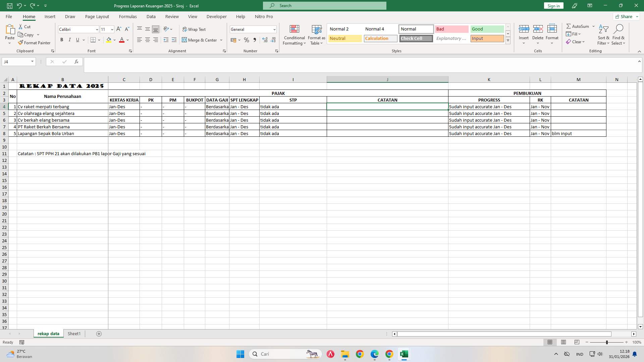Click the Insert Function fx icon
This screenshot has width=644, height=362.
(76, 62)
